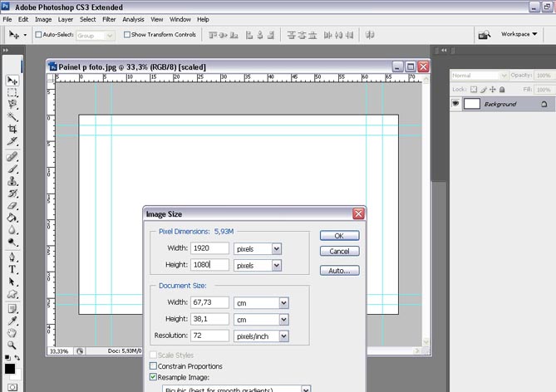
Task: Select the Move tool in the toolbox
Action: [x=12, y=81]
